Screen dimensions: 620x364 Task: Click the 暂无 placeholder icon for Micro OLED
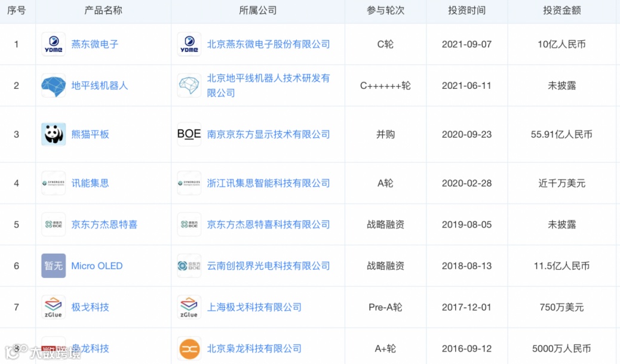tap(53, 266)
